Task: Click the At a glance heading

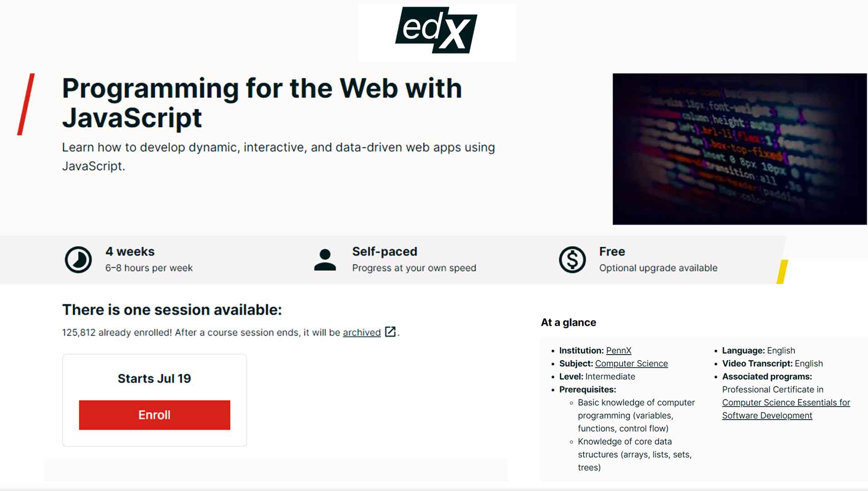Action: (x=568, y=322)
